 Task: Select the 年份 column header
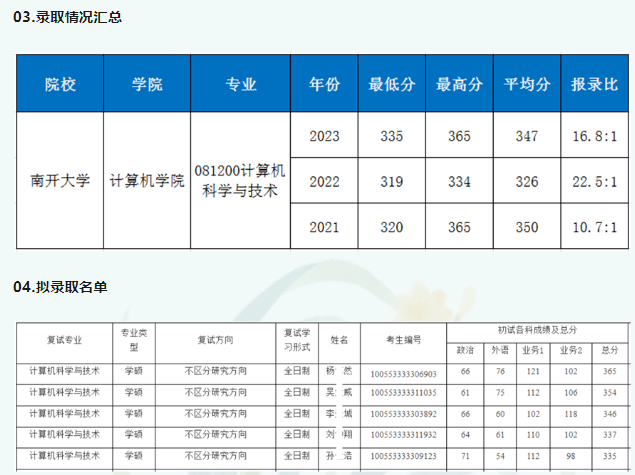[x=324, y=84]
